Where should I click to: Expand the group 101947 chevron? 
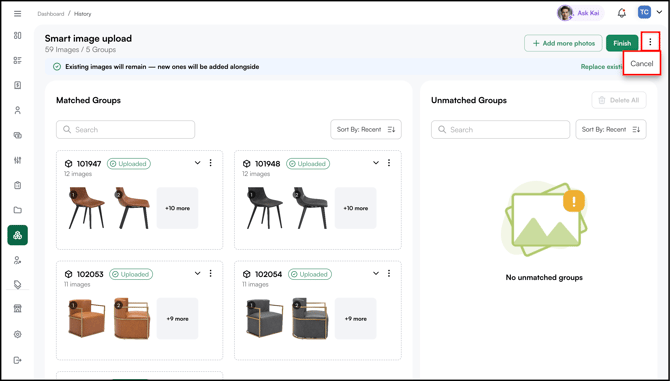pyautogui.click(x=197, y=163)
